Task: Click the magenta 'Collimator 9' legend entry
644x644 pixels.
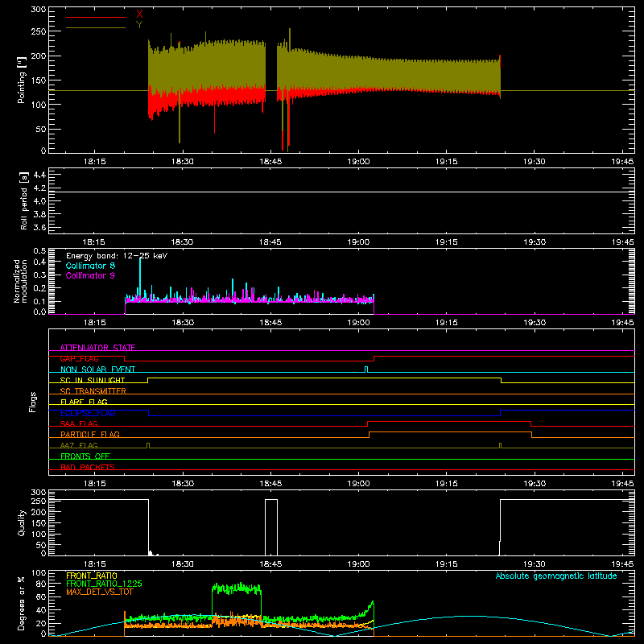Action: (90, 275)
